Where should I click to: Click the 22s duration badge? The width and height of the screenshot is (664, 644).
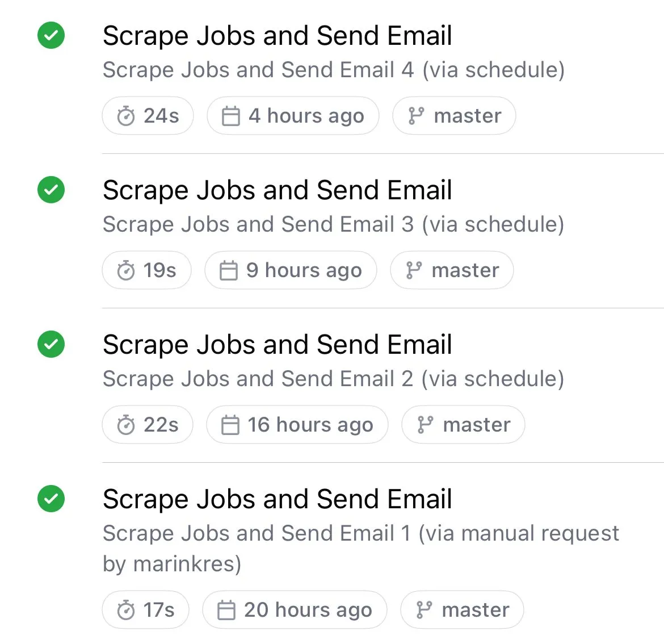click(x=148, y=425)
